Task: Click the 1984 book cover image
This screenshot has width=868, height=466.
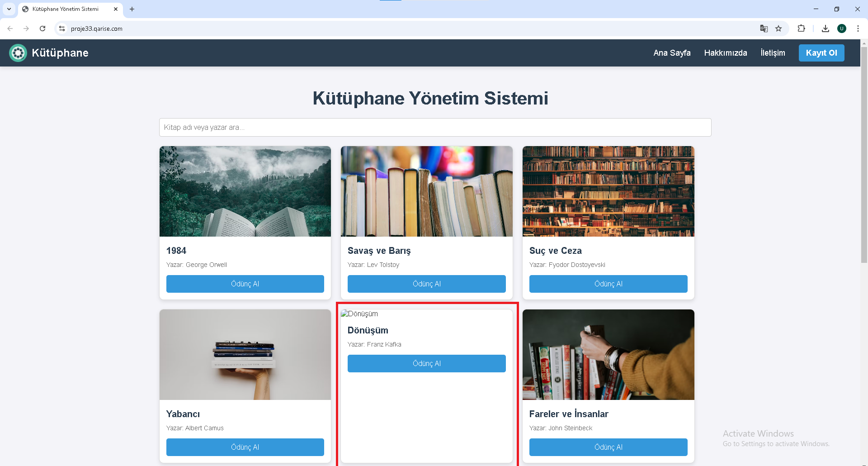Action: [245, 191]
